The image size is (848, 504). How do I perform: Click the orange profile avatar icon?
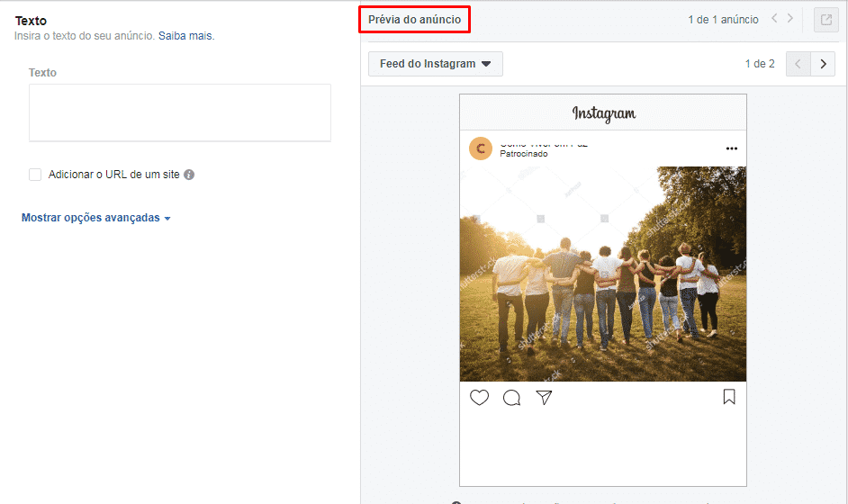480,148
